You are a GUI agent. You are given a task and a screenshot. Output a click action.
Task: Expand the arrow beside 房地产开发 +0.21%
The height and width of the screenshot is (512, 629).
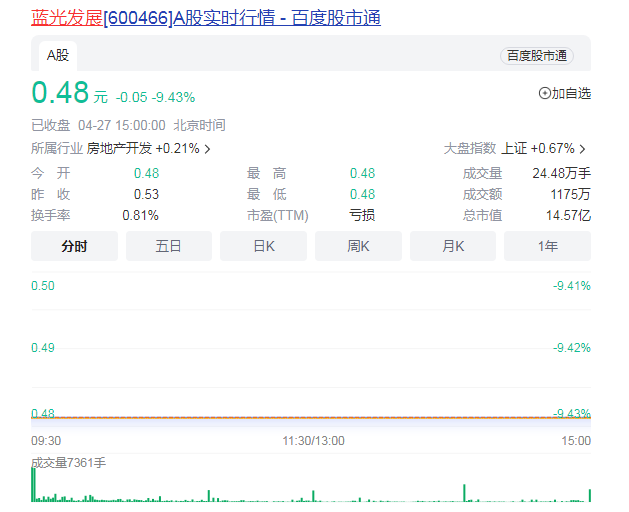tap(208, 149)
